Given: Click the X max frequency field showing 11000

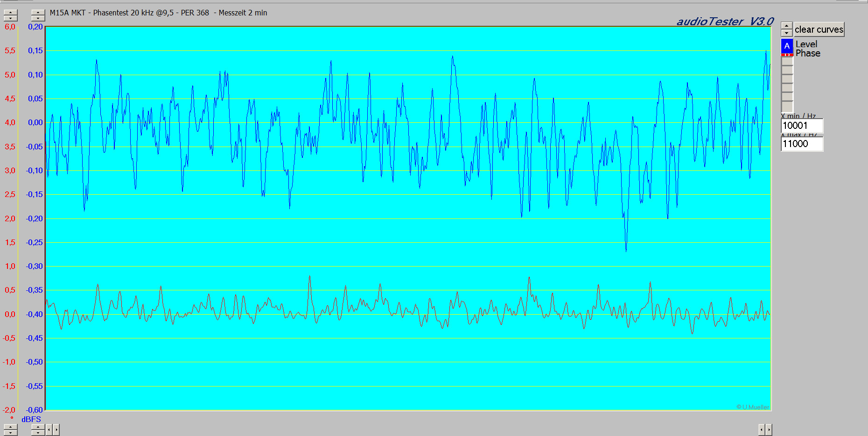Looking at the screenshot, I should coord(802,144).
